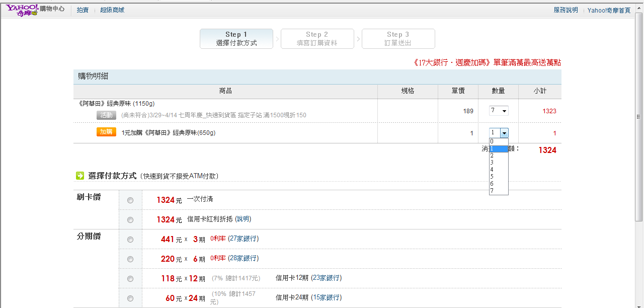Select the 24期 installment radio button

click(x=130, y=298)
